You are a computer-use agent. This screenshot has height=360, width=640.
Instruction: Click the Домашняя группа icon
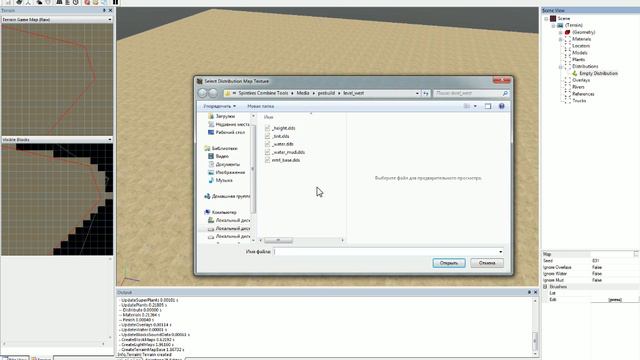point(207,196)
